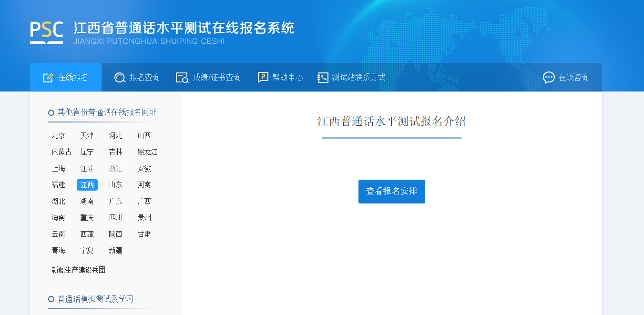The width and height of the screenshot is (644, 315).
Task: Click the 在线咨询 chat bubble icon
Action: tap(549, 78)
